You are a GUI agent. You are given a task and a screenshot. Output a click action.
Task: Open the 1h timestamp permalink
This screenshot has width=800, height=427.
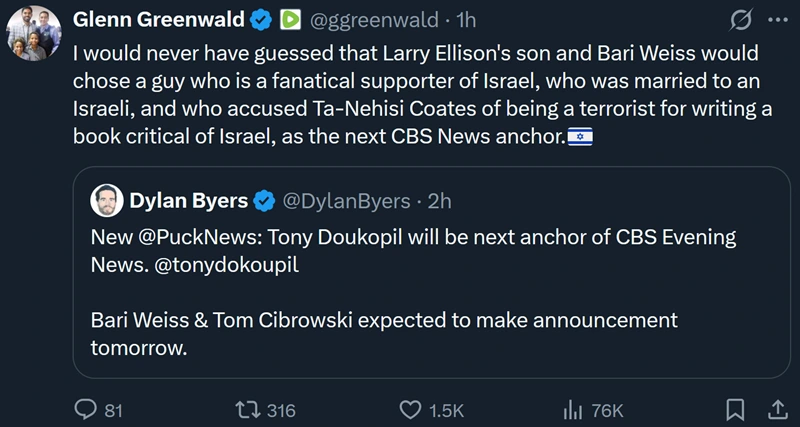pos(467,19)
